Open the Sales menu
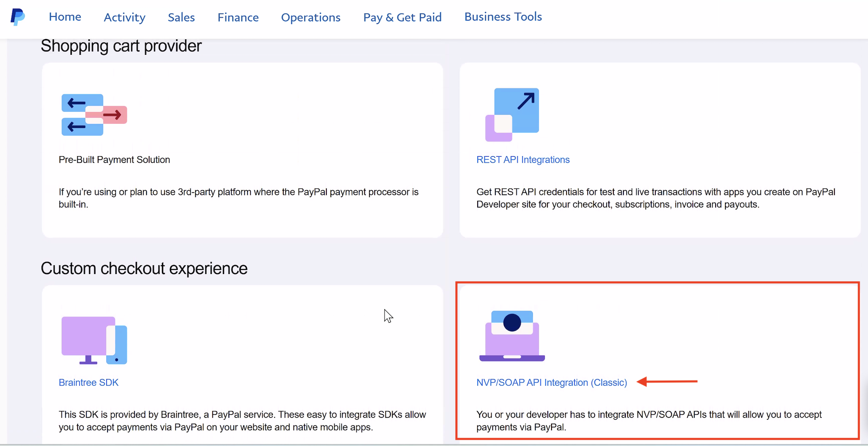Viewport: 868px width, 446px height. (x=181, y=17)
